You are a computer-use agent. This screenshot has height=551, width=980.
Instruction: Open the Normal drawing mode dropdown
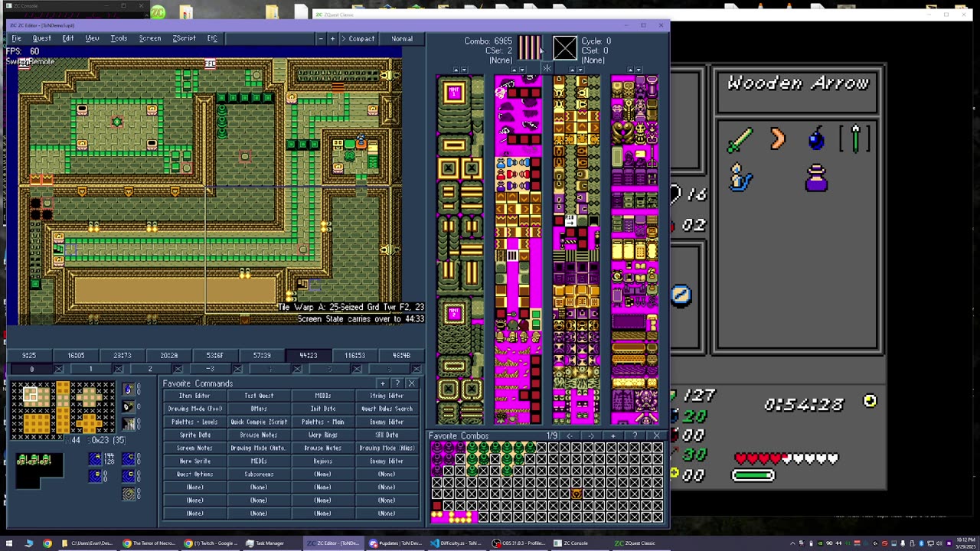[402, 39]
